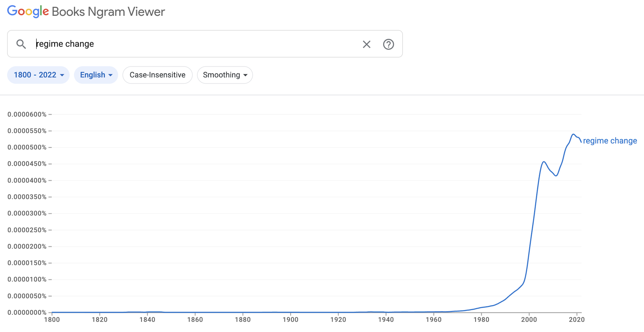Click the chart line's peak near 2018
Screen dimensions: 644x332
click(573, 134)
